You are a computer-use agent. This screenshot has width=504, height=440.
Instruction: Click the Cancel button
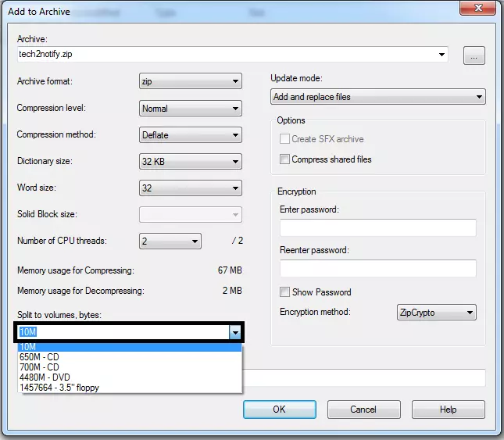[363, 410]
